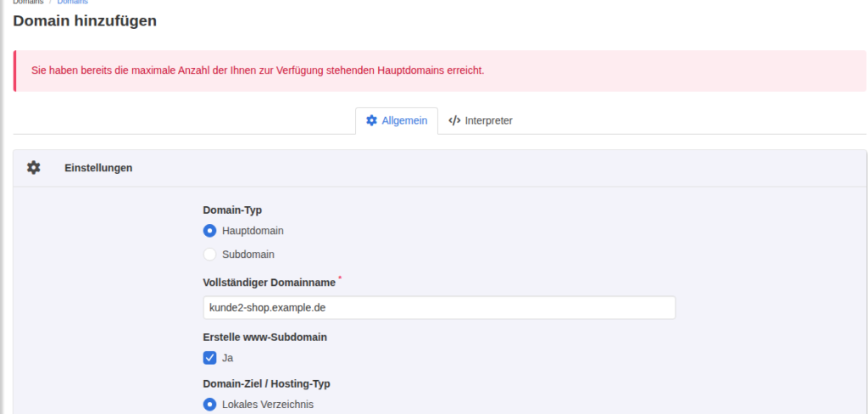
Task: Click the Einstellungen section header text
Action: click(x=98, y=167)
